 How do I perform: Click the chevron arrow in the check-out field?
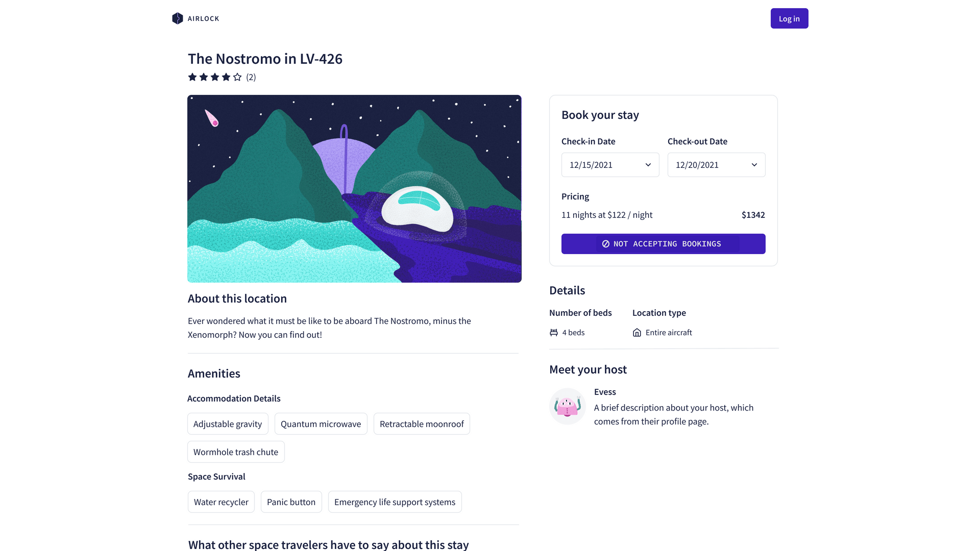tap(754, 165)
